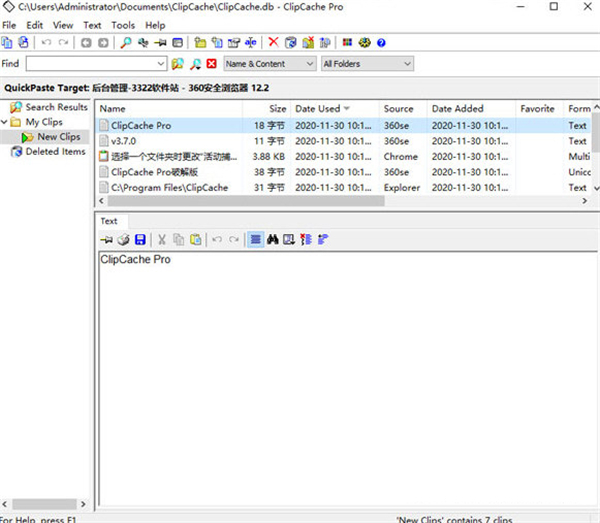The width and height of the screenshot is (600, 523).
Task: Click the blue Help question mark icon
Action: click(381, 43)
